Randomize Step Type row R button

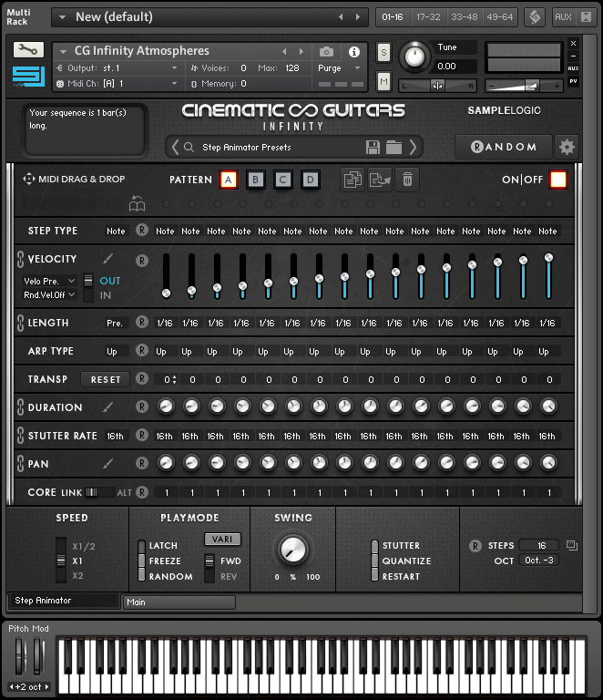(x=142, y=230)
